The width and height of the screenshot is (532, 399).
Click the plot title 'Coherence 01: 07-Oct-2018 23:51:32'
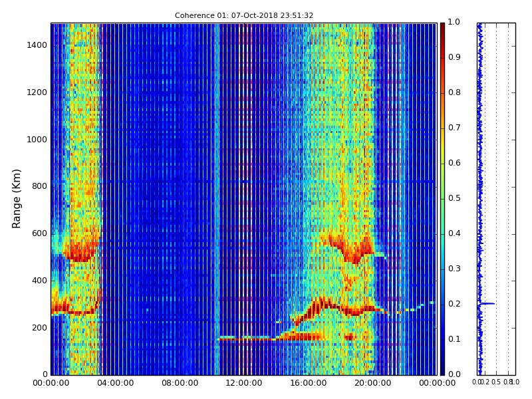244,15
